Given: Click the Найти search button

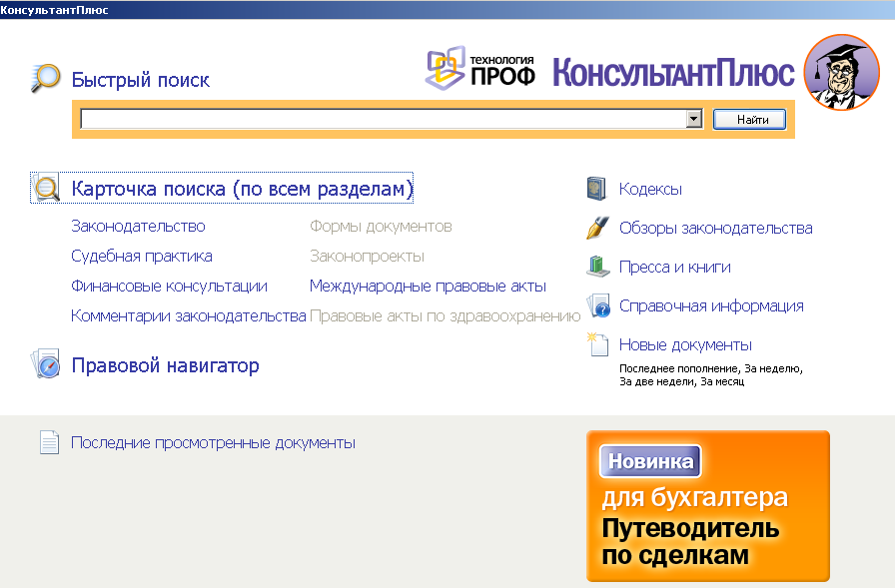Looking at the screenshot, I should click(x=749, y=119).
